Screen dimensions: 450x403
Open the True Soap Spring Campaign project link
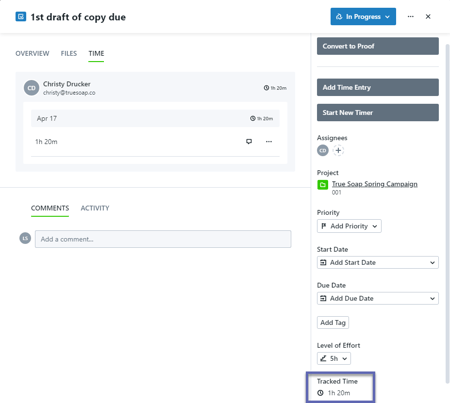coord(375,184)
